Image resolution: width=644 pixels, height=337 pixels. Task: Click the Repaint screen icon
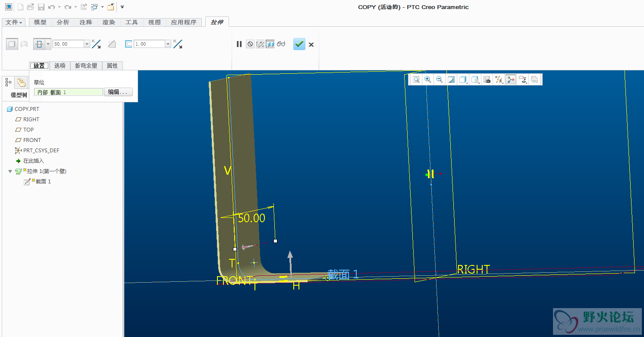pos(452,79)
